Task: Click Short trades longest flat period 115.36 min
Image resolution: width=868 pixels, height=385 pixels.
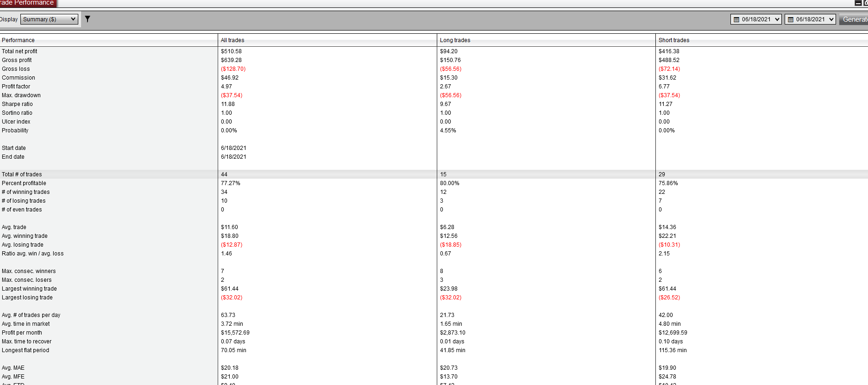Action: 673,350
